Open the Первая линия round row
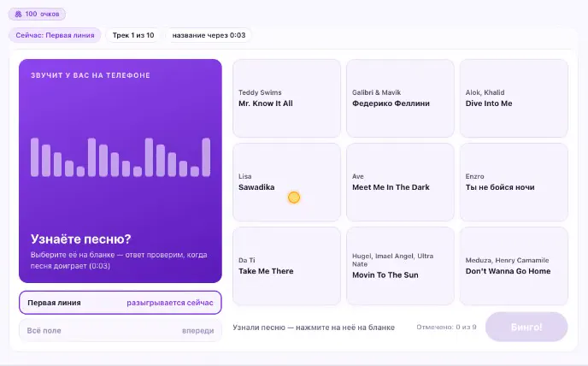 [x=121, y=303]
